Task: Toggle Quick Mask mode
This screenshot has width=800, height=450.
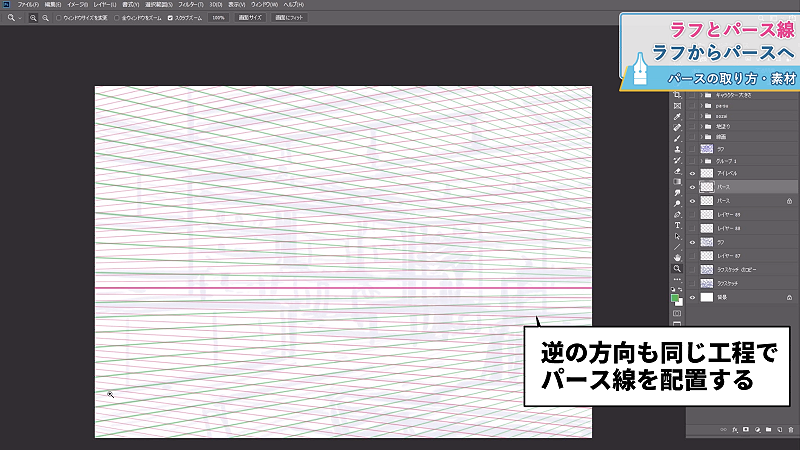Action: (x=677, y=313)
